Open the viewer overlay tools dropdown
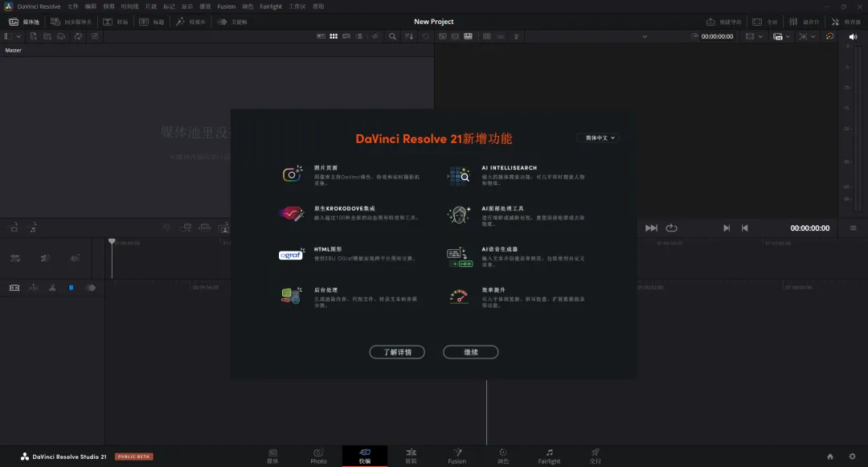 781,36
